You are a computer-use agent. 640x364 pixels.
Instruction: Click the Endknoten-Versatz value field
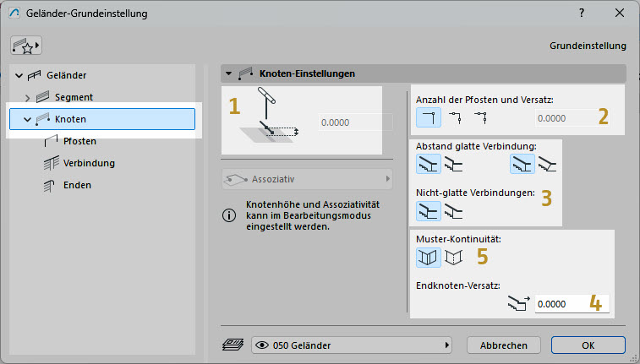point(572,303)
